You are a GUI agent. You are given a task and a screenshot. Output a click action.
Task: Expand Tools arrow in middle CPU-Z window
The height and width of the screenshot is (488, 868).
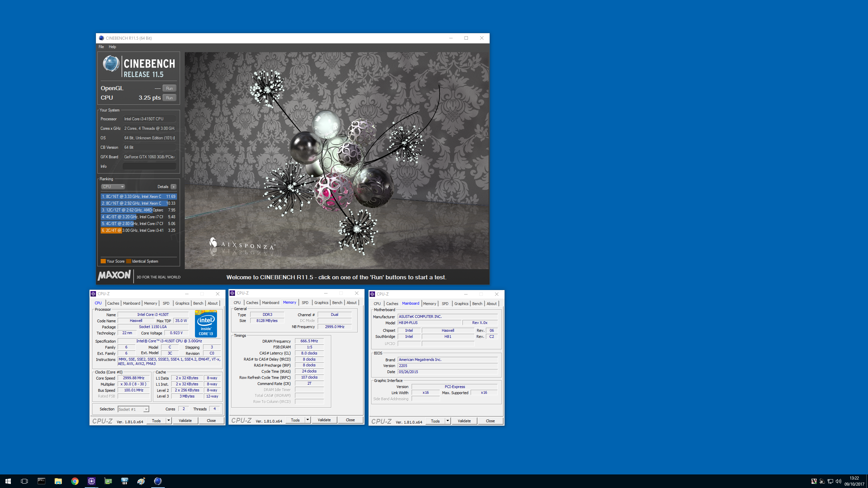(308, 420)
